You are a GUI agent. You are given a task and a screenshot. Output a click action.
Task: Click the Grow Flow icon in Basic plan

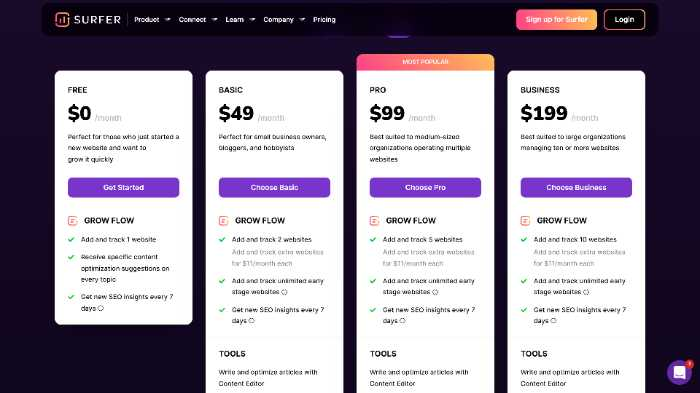pos(223,221)
